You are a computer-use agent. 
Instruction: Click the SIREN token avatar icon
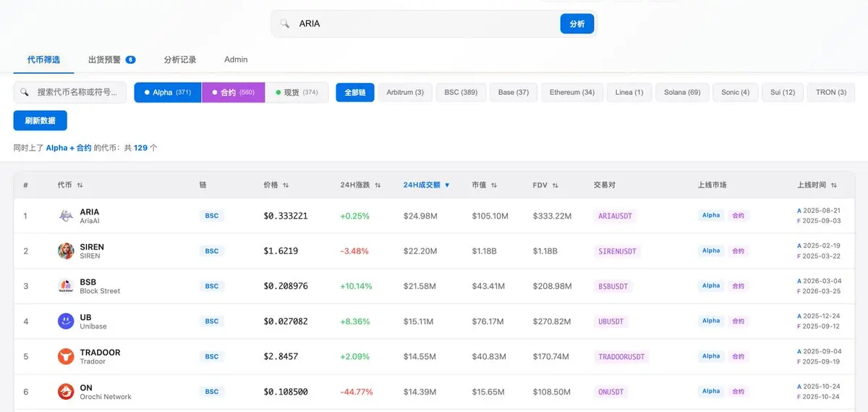point(66,251)
